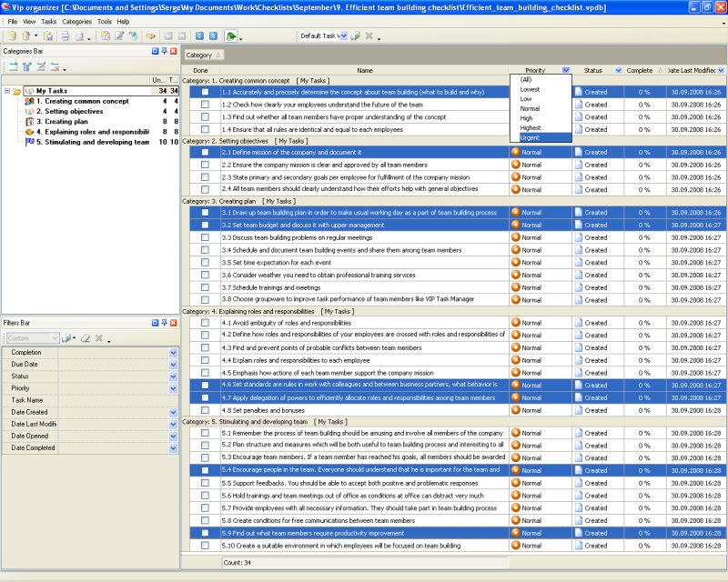Screen dimensions: 728x582
Task: Click the Category grouping header button
Action: coord(200,55)
